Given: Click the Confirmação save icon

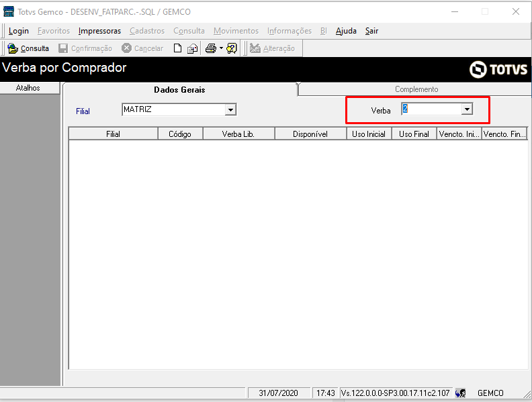Looking at the screenshot, I should click(63, 48).
